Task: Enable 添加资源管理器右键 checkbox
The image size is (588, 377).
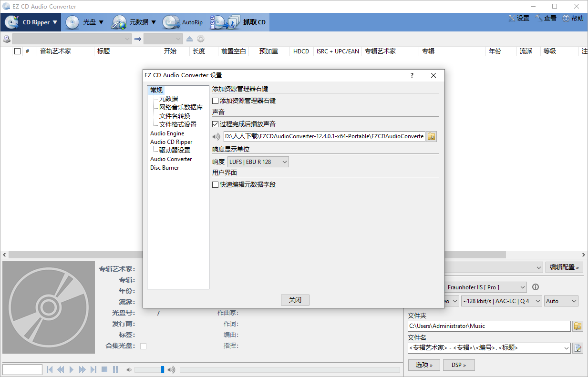Action: 215,101
